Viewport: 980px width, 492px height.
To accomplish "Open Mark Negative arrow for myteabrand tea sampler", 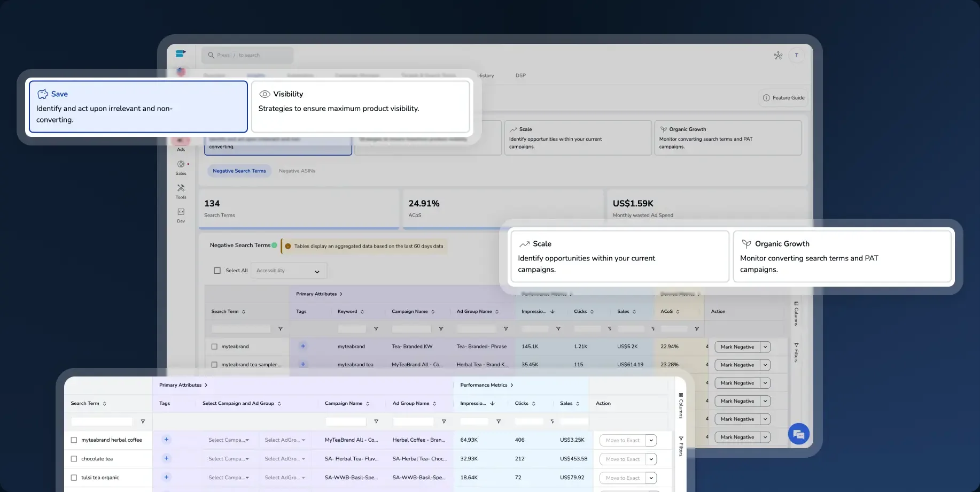I will (765, 365).
